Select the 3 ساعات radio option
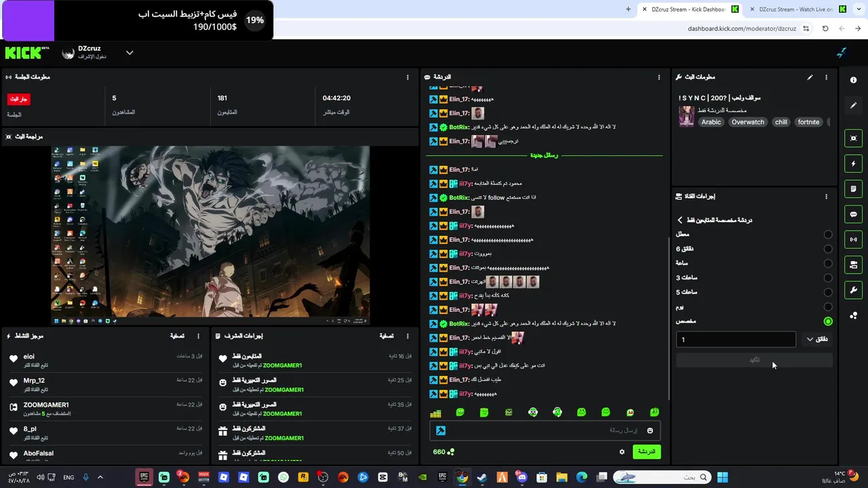The height and width of the screenshot is (488, 868). coord(828,278)
